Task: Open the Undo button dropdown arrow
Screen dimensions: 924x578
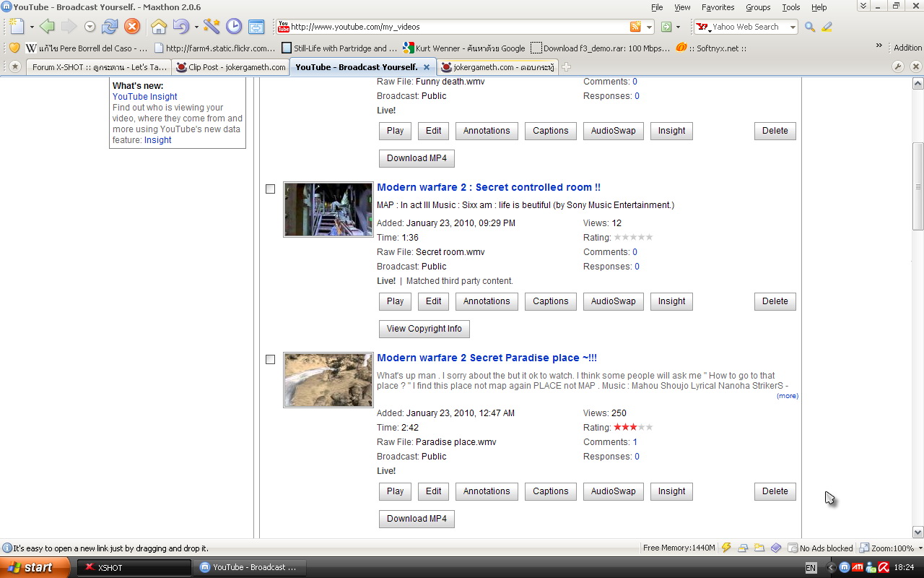Action: (x=196, y=27)
